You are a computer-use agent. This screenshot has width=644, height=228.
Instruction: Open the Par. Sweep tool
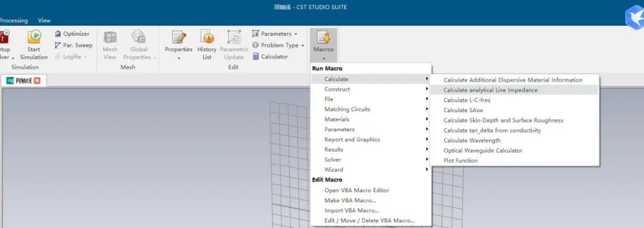click(73, 45)
